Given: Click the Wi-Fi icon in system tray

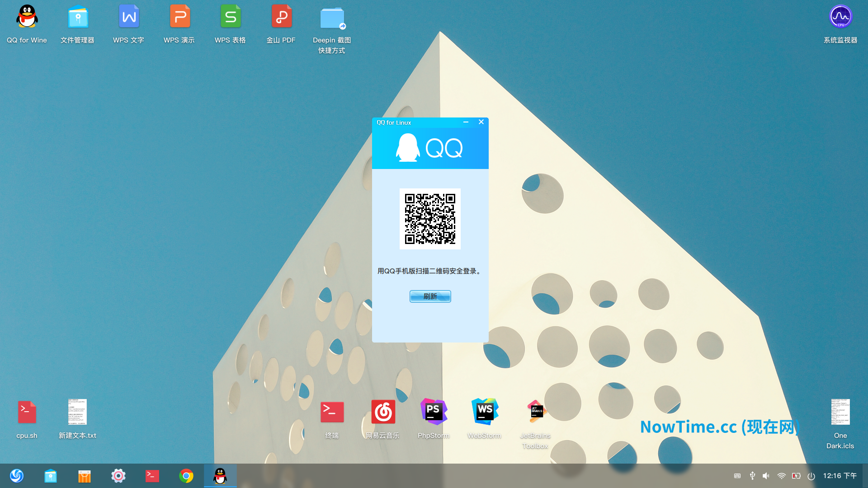Looking at the screenshot, I should pyautogui.click(x=781, y=476).
